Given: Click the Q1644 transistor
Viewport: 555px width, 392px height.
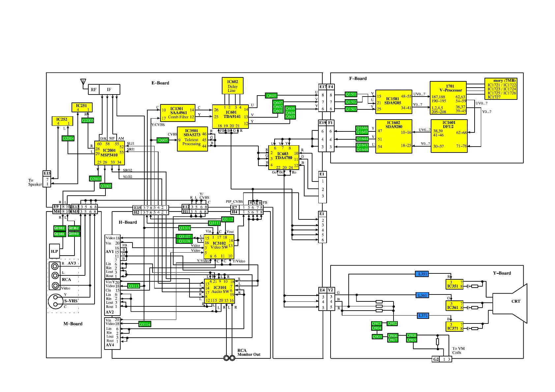Looking at the screenshot, I should pyautogui.click(x=362, y=139).
